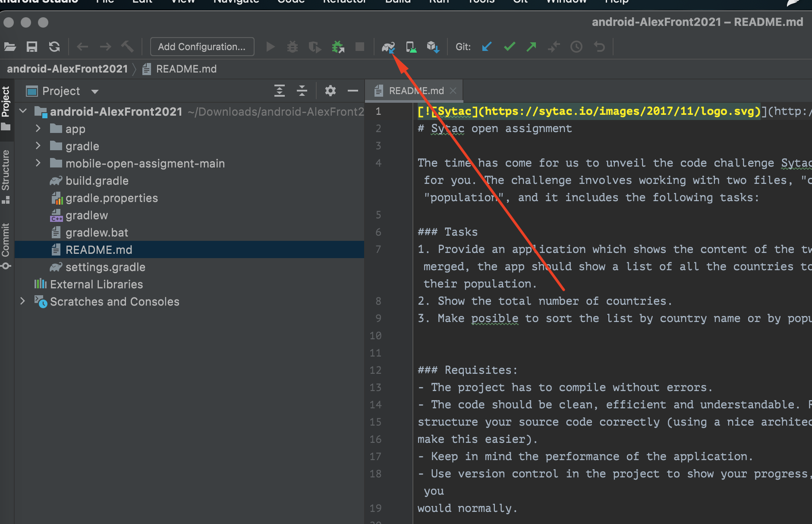Screen dimensions: 812x524
Task: Select settings.gradle in the project tree
Action: 105,267
